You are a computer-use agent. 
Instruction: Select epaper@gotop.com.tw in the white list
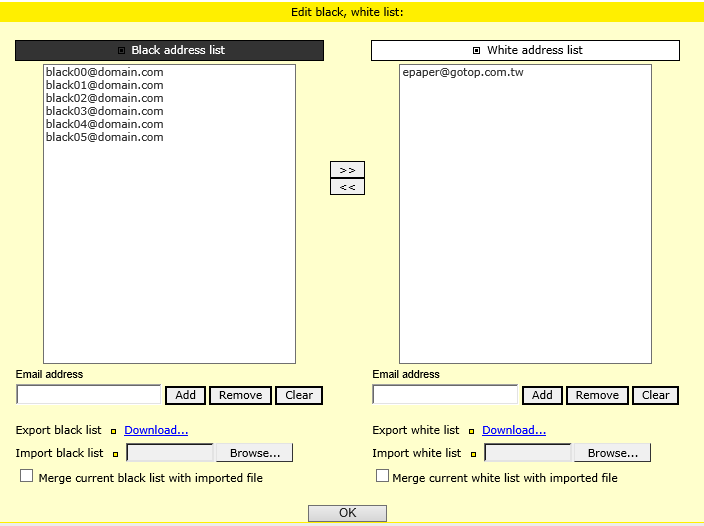tap(462, 72)
